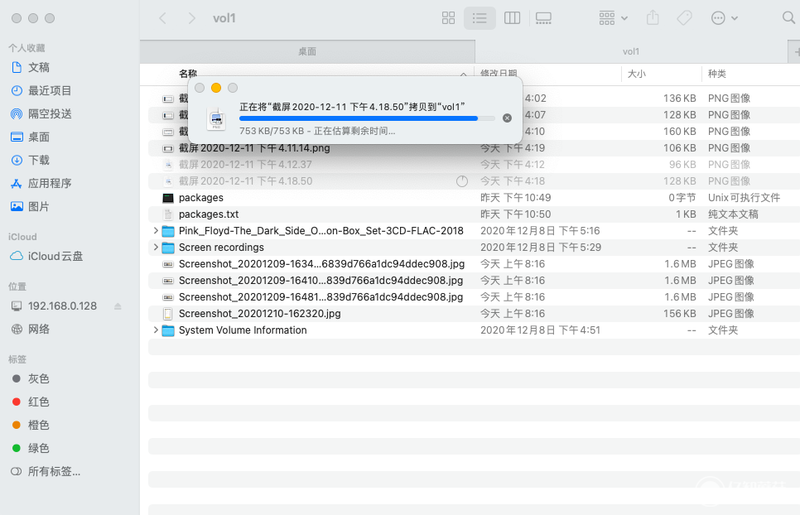Switch to gallery view
The width and height of the screenshot is (800, 515).
coord(543,18)
